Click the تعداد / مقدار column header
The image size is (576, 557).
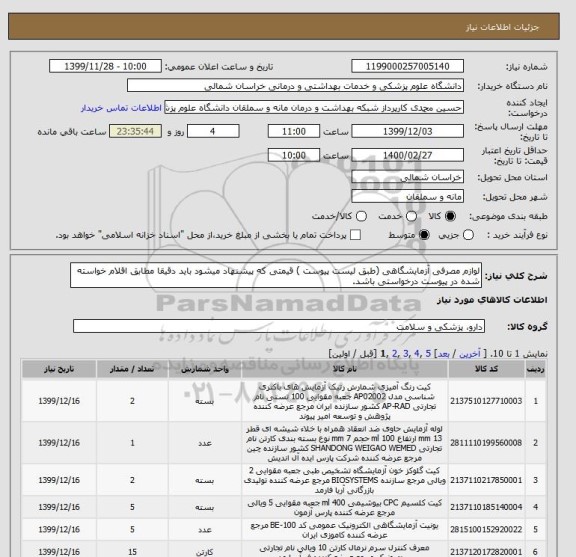tap(132, 369)
